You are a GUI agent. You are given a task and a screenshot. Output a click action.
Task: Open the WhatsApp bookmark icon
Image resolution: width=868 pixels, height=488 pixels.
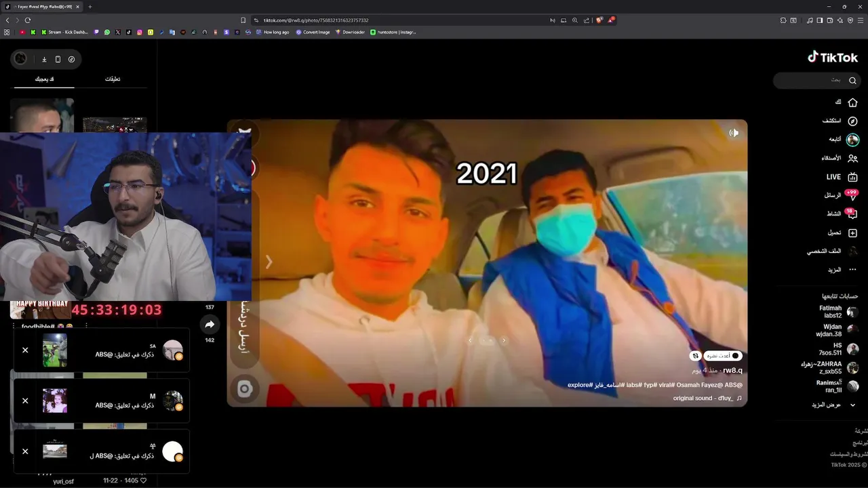pos(107,32)
